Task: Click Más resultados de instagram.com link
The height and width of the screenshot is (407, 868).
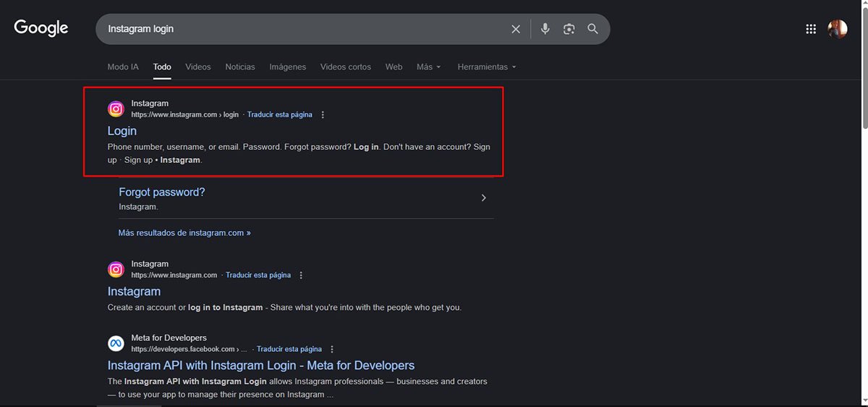Action: (x=184, y=233)
